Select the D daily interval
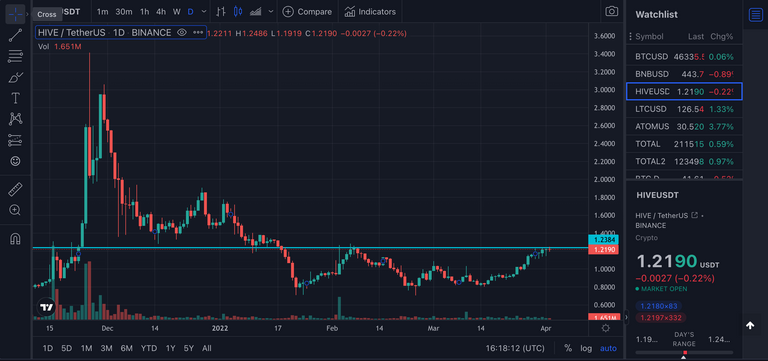Viewport: 768px width, 361px height. [x=191, y=11]
